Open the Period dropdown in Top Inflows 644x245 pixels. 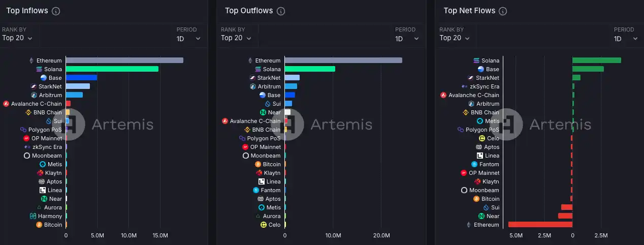(x=189, y=38)
